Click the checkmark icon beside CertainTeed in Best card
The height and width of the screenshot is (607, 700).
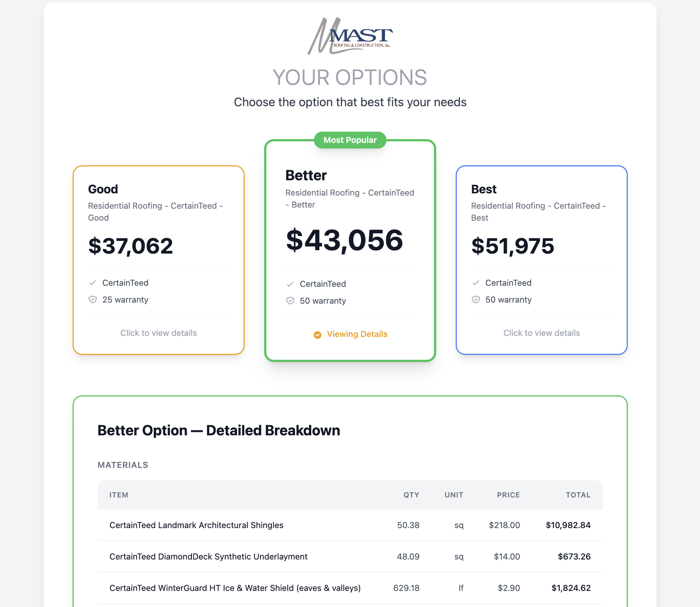pyautogui.click(x=476, y=283)
